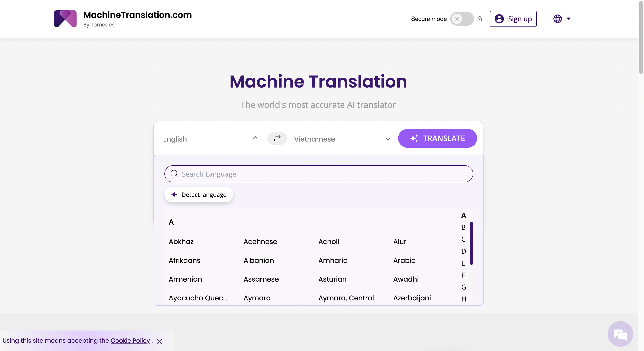
Task: Jump to letter D in the alphabet index
Action: pos(464,251)
